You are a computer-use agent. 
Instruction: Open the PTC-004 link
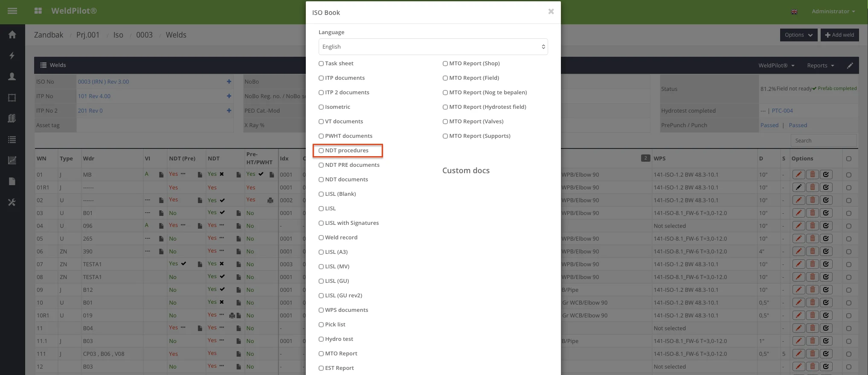[782, 111]
